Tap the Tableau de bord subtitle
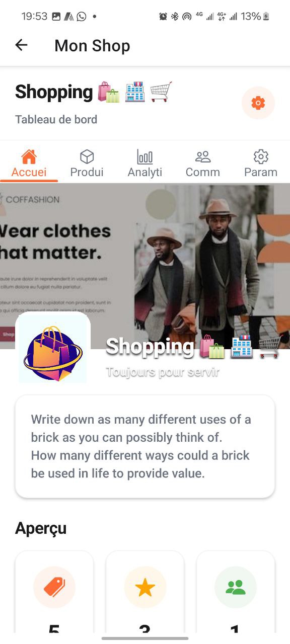Screen dimensions: 290x644 pyautogui.click(x=56, y=120)
